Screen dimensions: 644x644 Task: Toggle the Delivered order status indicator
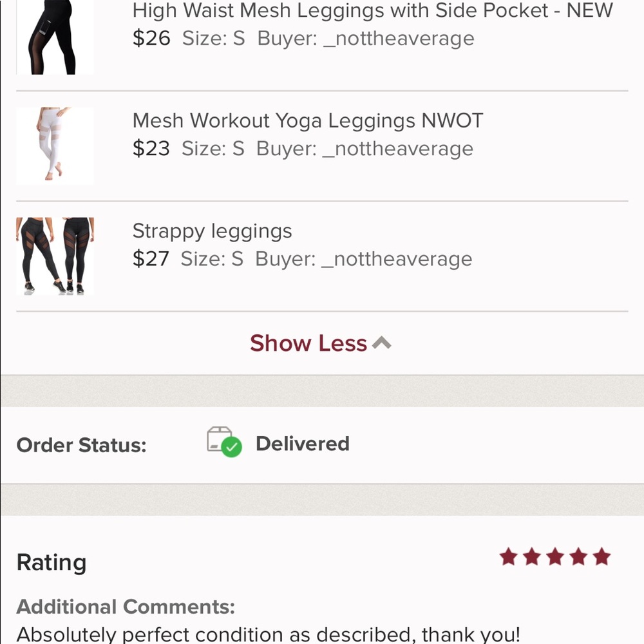pyautogui.click(x=303, y=443)
